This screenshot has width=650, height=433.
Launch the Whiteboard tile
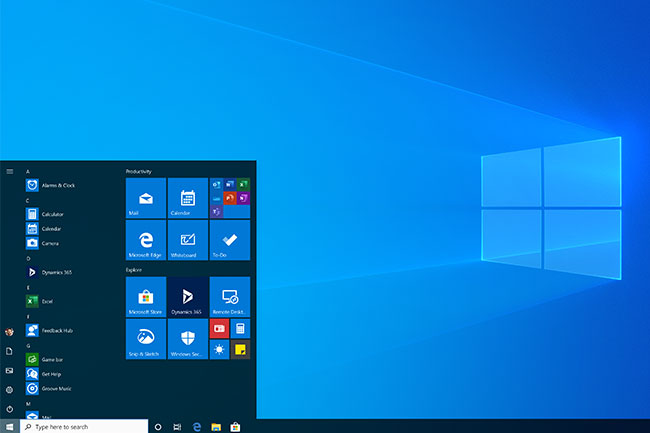click(188, 240)
